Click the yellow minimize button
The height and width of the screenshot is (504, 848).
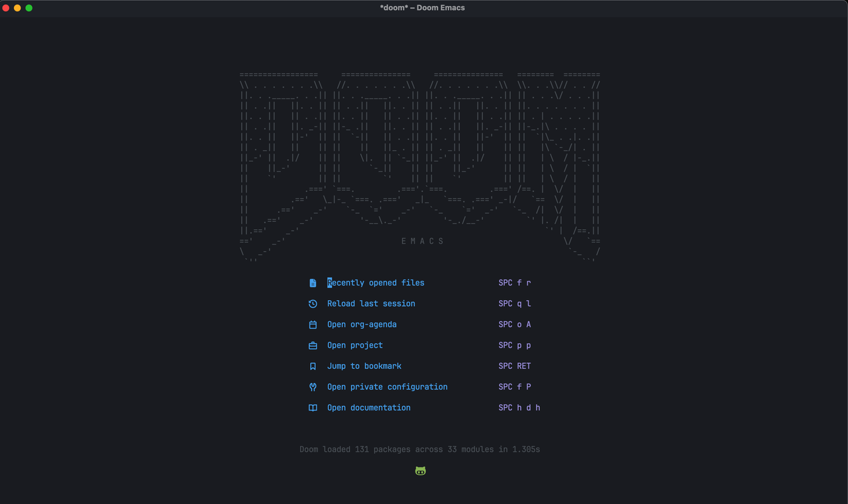click(17, 8)
